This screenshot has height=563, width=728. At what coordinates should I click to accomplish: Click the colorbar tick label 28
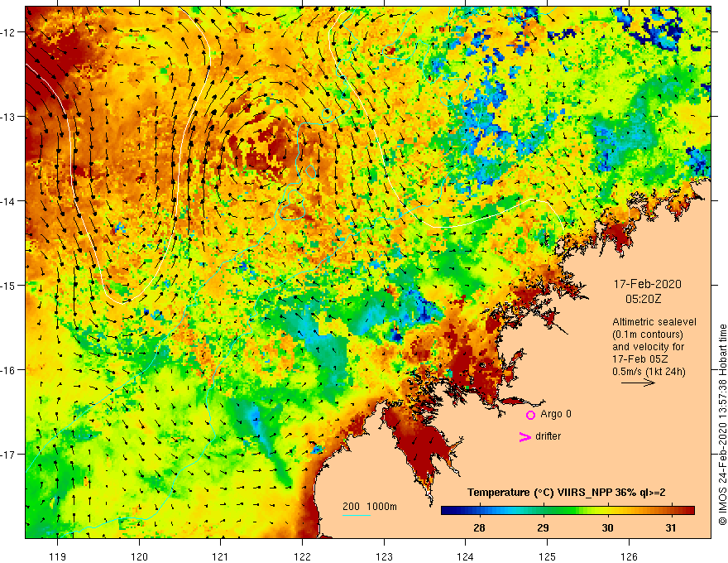479,528
